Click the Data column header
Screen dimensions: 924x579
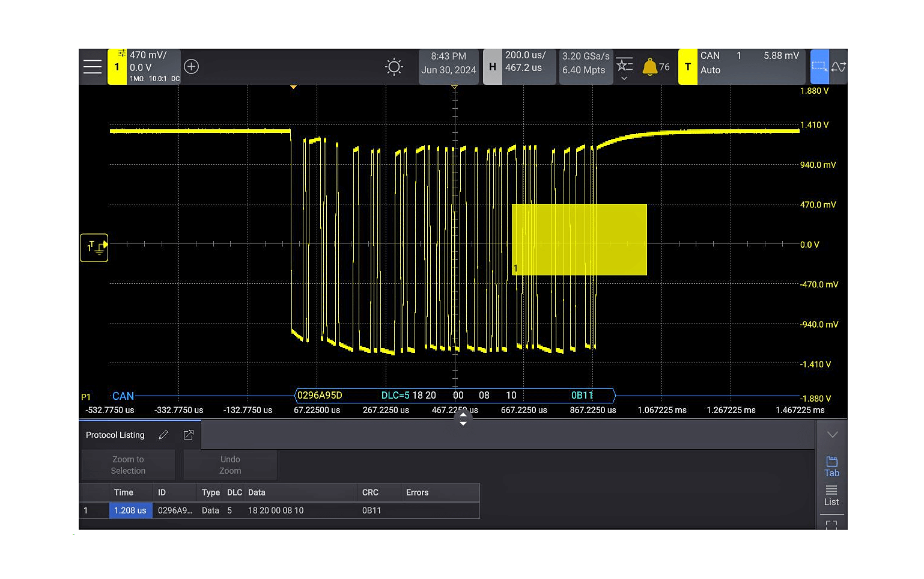[x=300, y=492]
